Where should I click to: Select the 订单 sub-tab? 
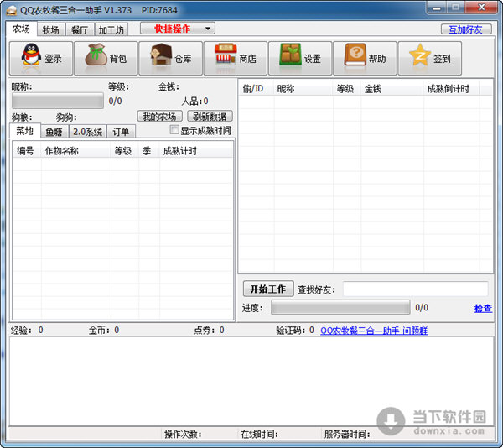[x=121, y=132]
